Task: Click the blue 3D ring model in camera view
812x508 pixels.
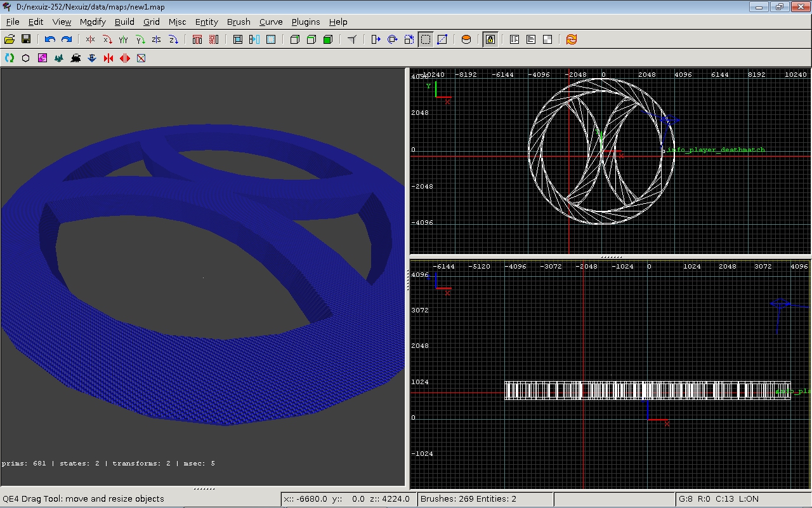Action: pyautogui.click(x=203, y=381)
